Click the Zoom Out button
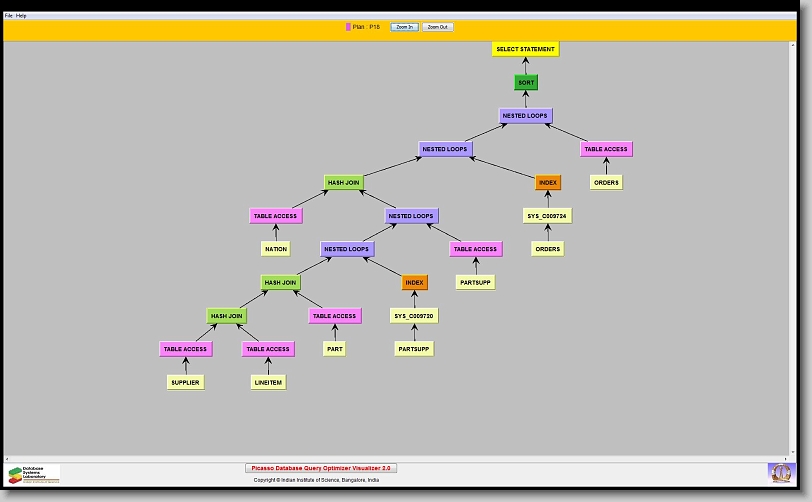 pos(437,27)
